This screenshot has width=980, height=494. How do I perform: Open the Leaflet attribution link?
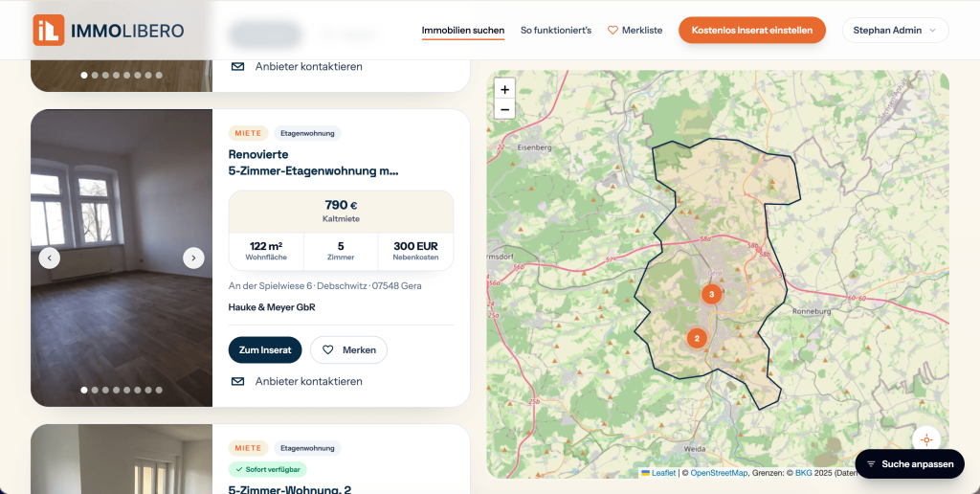(x=658, y=473)
